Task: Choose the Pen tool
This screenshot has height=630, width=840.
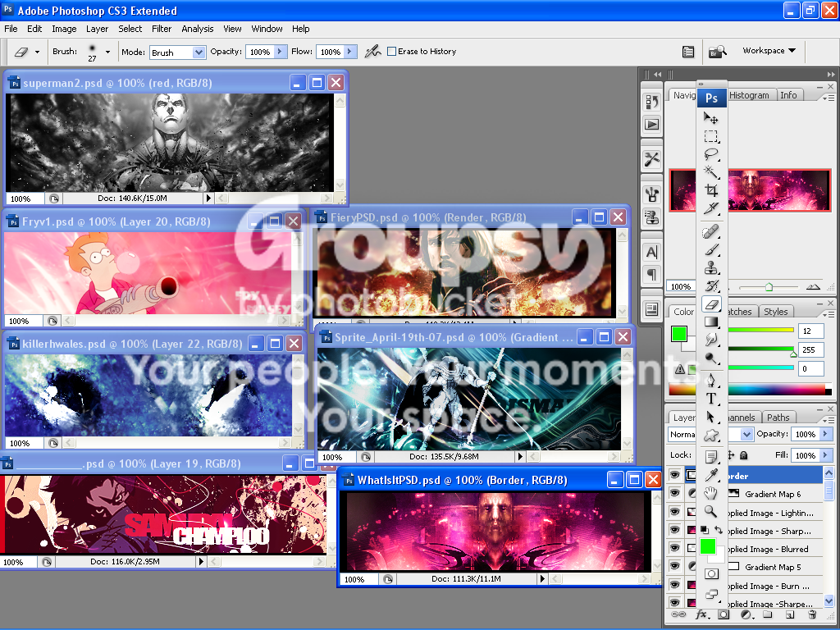Action: click(x=711, y=381)
